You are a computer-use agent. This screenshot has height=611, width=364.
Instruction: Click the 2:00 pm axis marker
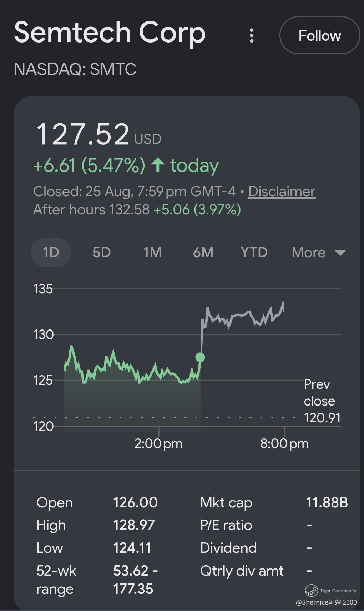click(158, 443)
